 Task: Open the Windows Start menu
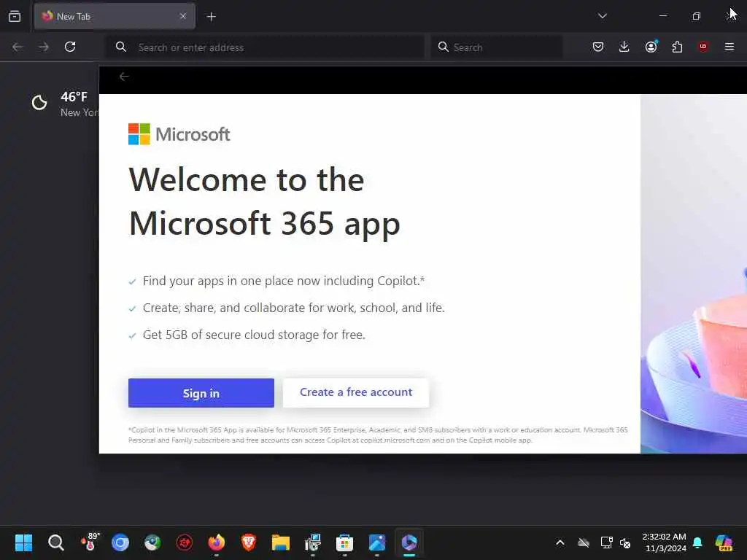tap(23, 542)
